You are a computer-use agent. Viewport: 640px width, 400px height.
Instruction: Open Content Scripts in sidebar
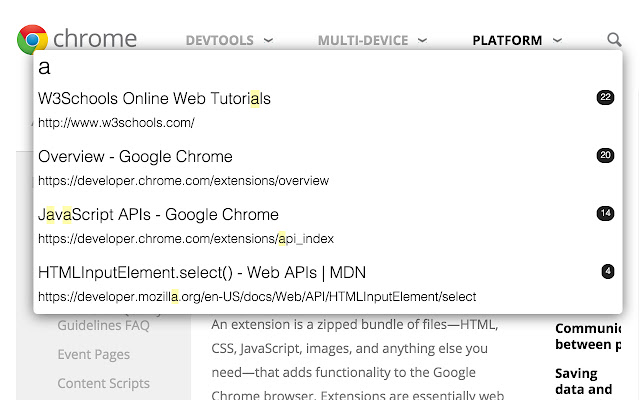click(x=103, y=383)
